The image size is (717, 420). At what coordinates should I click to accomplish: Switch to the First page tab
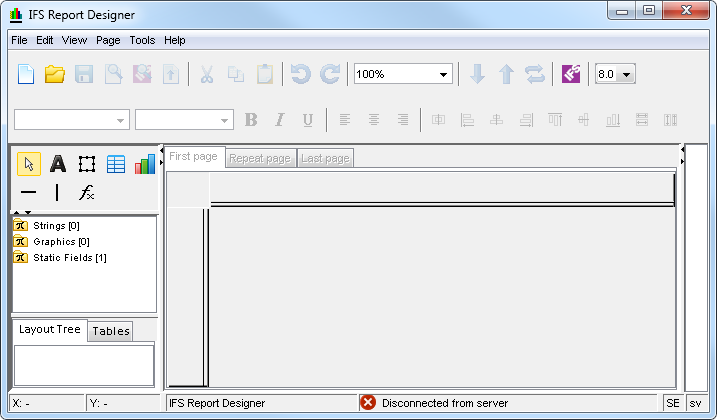tap(193, 157)
